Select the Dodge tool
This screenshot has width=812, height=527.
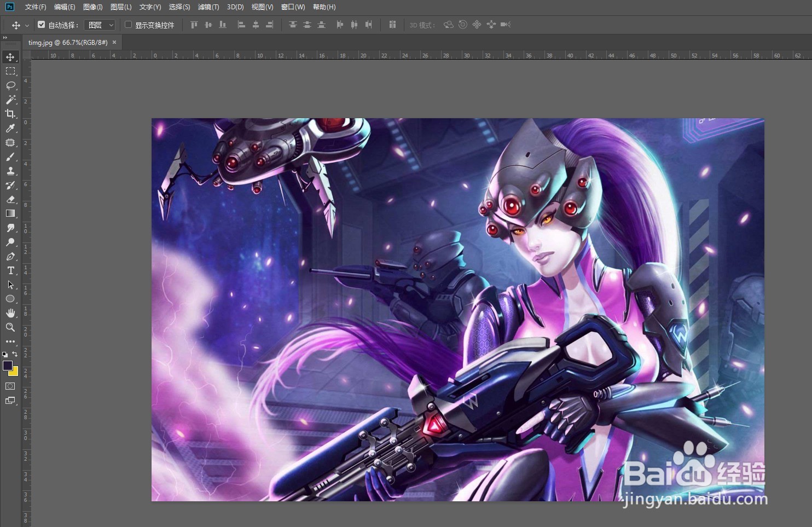coord(10,242)
